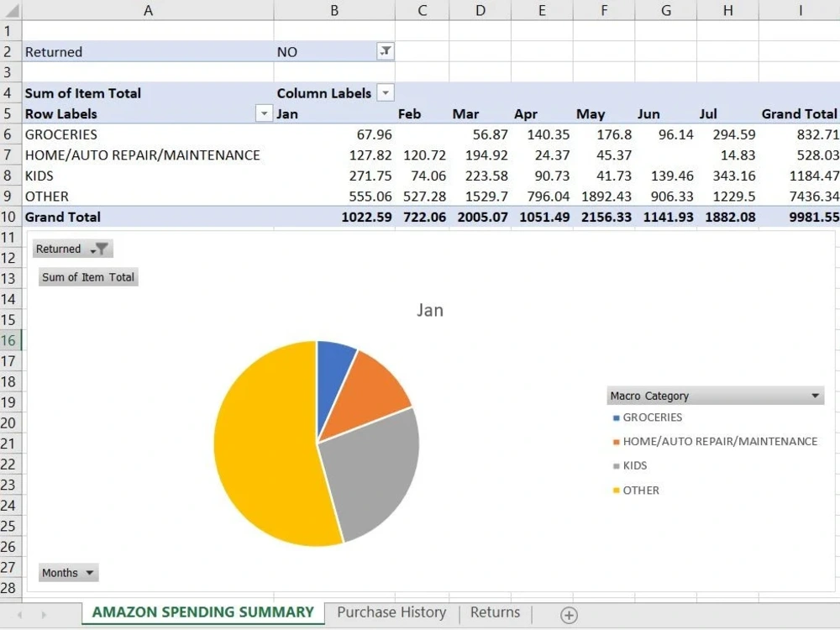
Task: Select cell with value 120.72
Action: coord(423,155)
